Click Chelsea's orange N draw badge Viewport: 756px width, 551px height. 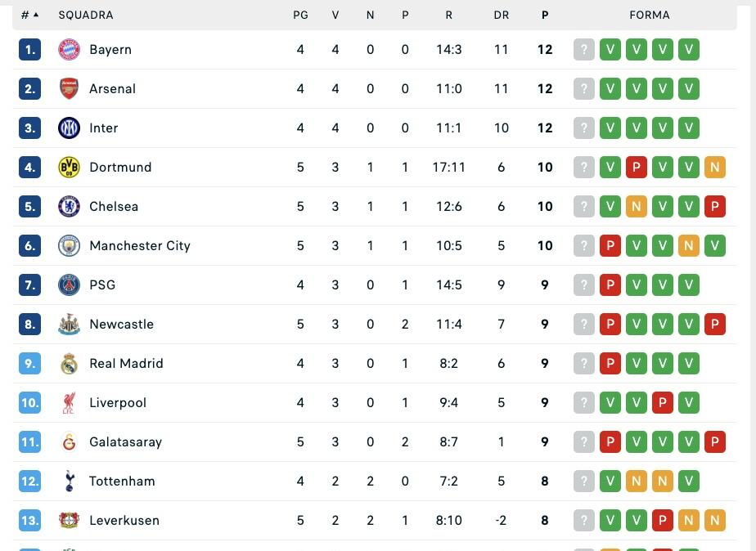(x=637, y=206)
